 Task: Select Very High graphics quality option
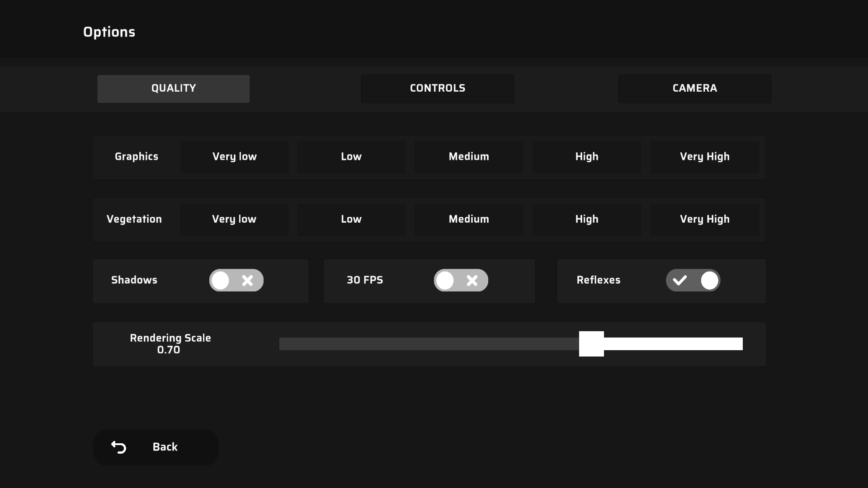pyautogui.click(x=705, y=156)
